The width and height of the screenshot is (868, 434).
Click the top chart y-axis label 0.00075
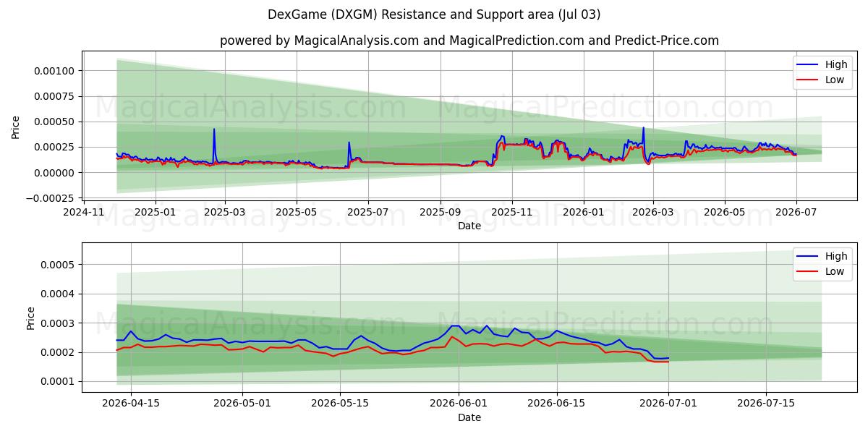pos(54,96)
